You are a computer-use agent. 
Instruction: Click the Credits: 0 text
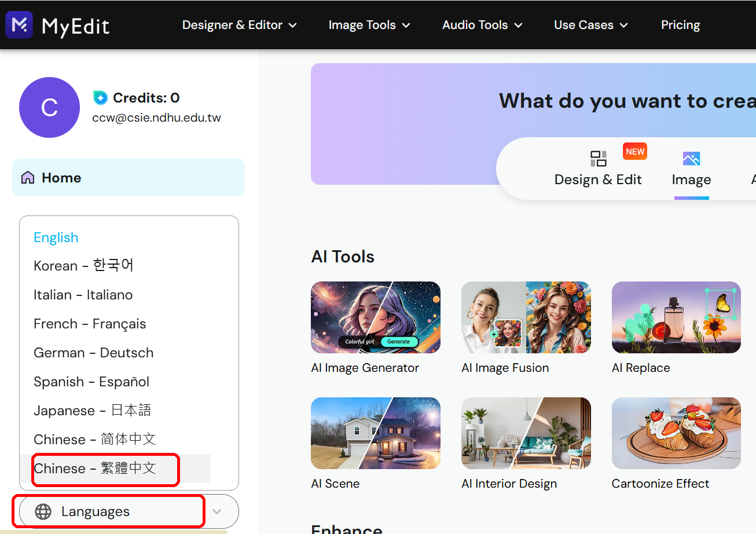click(146, 98)
